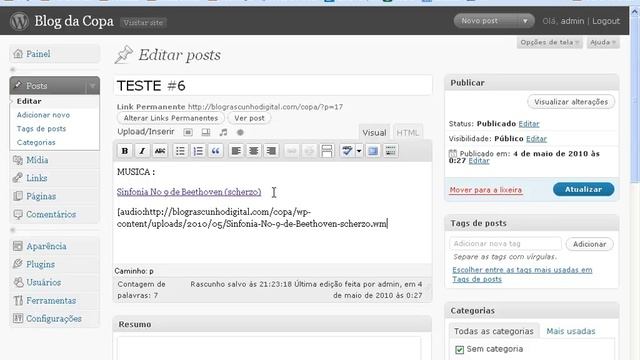640x360 pixels.
Task: Click the Ver post button
Action: coord(249,118)
